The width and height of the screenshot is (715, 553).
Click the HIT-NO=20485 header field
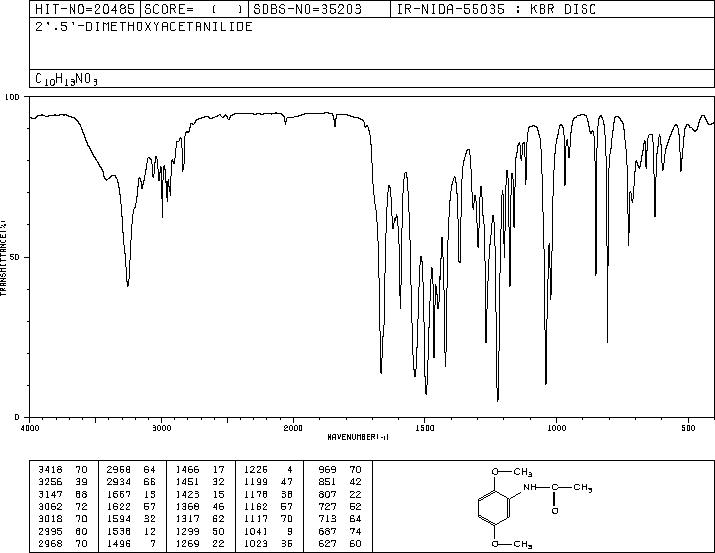85,9
